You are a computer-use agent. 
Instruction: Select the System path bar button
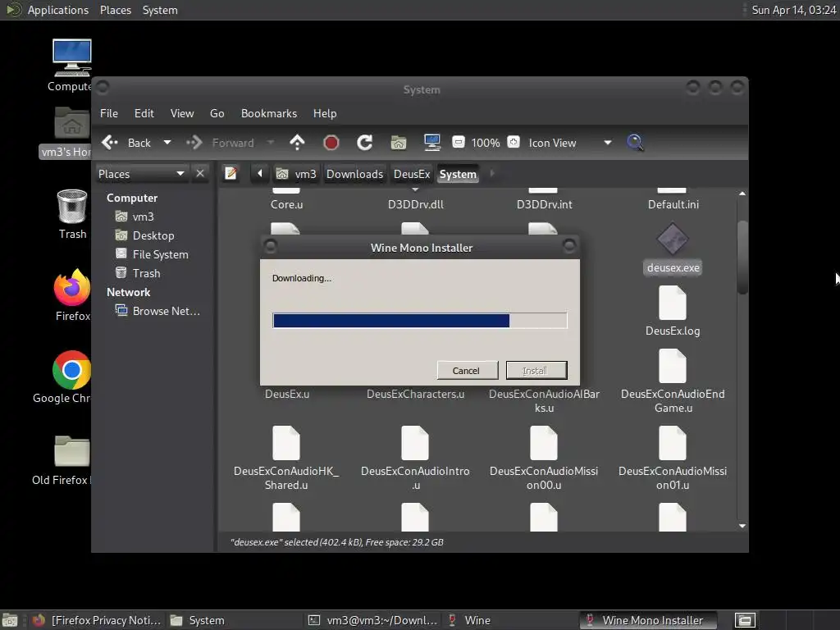458,174
